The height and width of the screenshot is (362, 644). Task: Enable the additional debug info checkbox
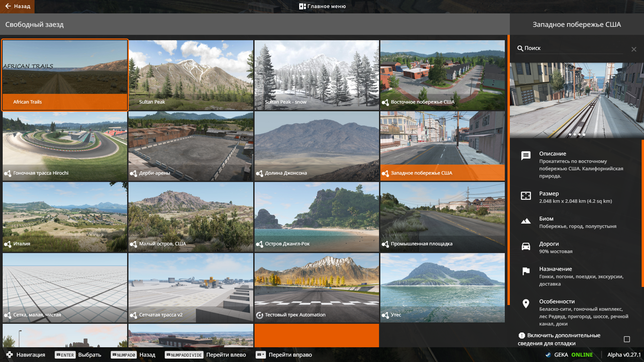(x=627, y=339)
